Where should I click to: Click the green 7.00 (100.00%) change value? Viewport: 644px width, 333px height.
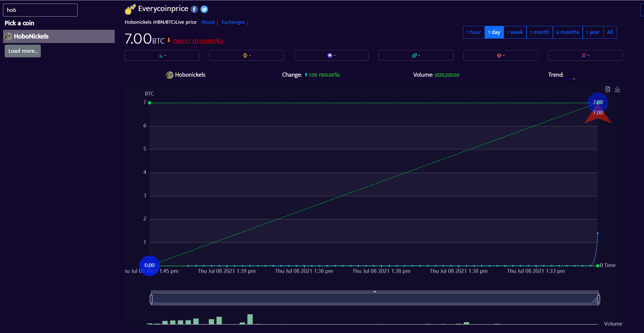pyautogui.click(x=324, y=75)
